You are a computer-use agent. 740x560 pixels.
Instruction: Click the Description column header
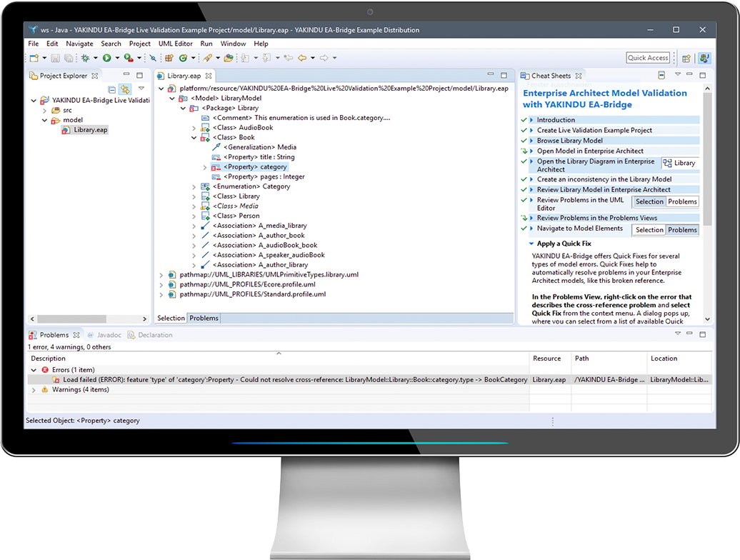(279, 359)
